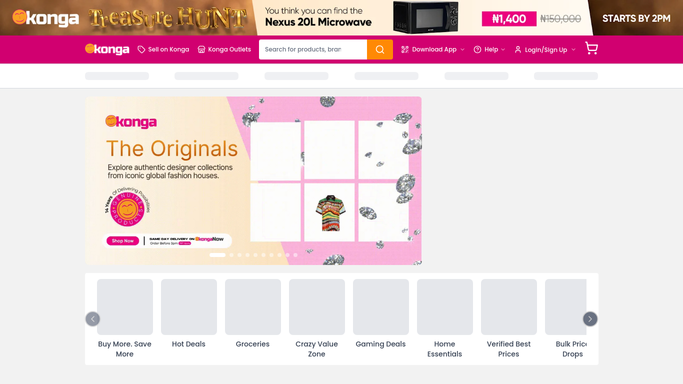Click the Download App QR icon
The width and height of the screenshot is (683, 384).
point(405,50)
